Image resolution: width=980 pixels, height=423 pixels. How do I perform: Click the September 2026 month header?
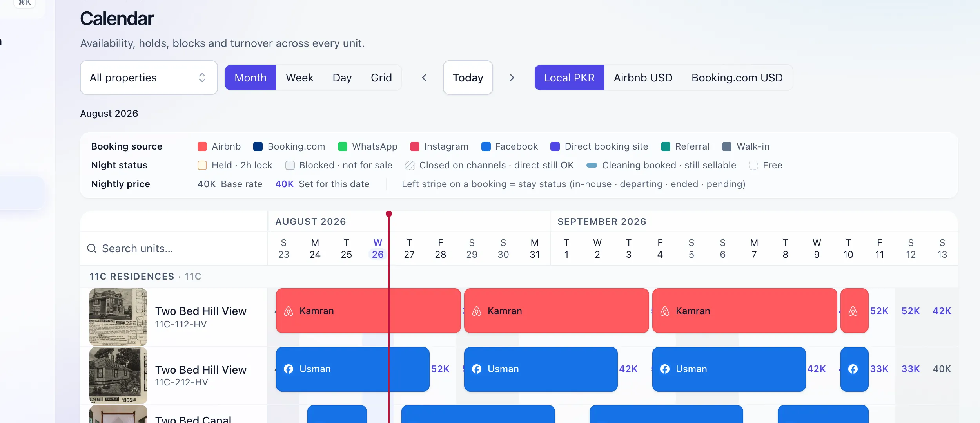click(x=602, y=222)
